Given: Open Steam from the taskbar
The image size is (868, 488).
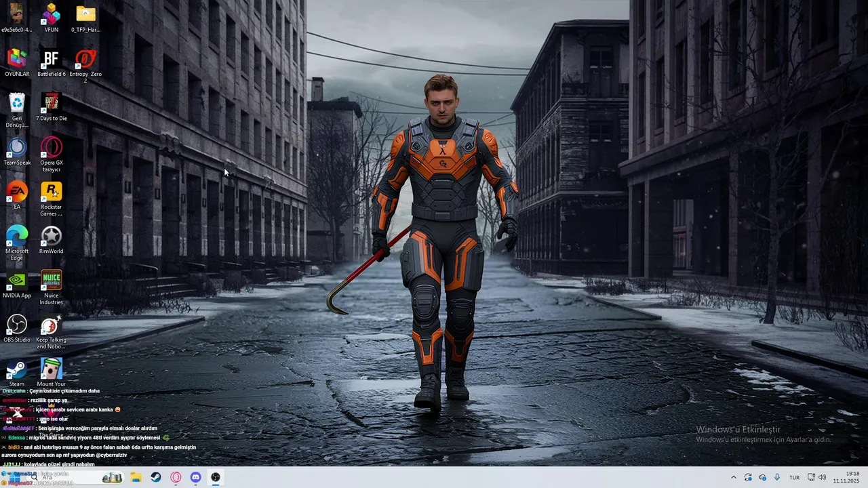Looking at the screenshot, I should tap(156, 477).
